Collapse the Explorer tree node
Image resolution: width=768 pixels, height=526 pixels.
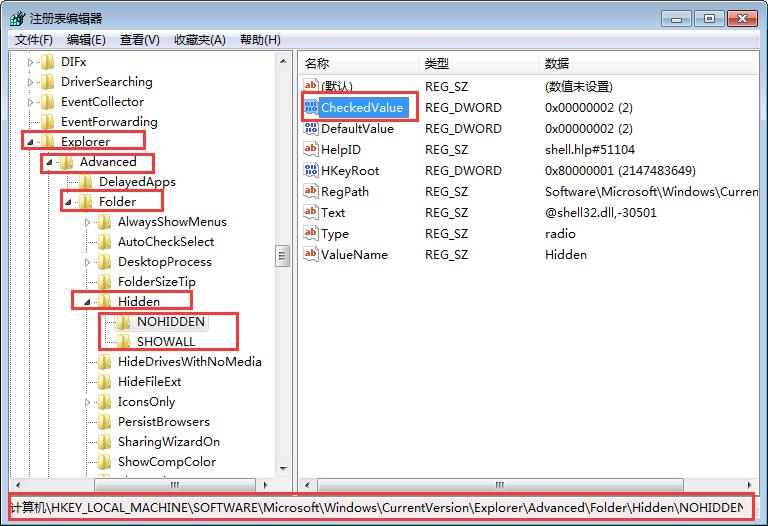(30, 142)
